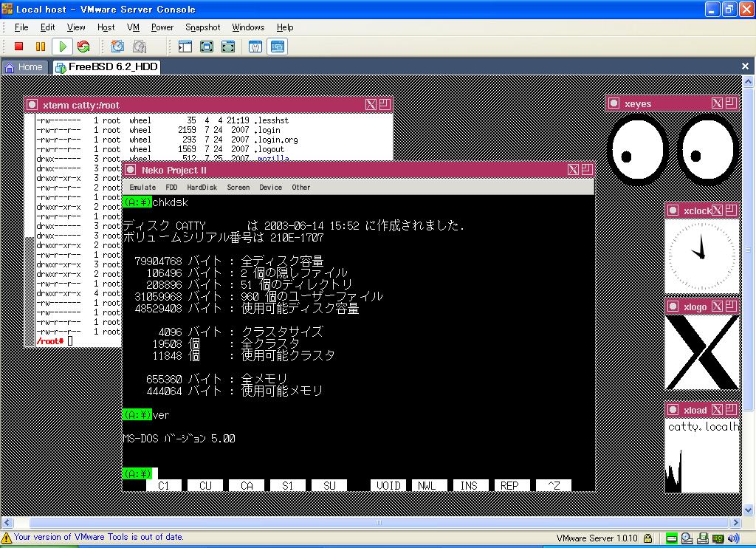The image size is (756, 548).
Task: Click the xclock clock face
Action: tap(702, 256)
